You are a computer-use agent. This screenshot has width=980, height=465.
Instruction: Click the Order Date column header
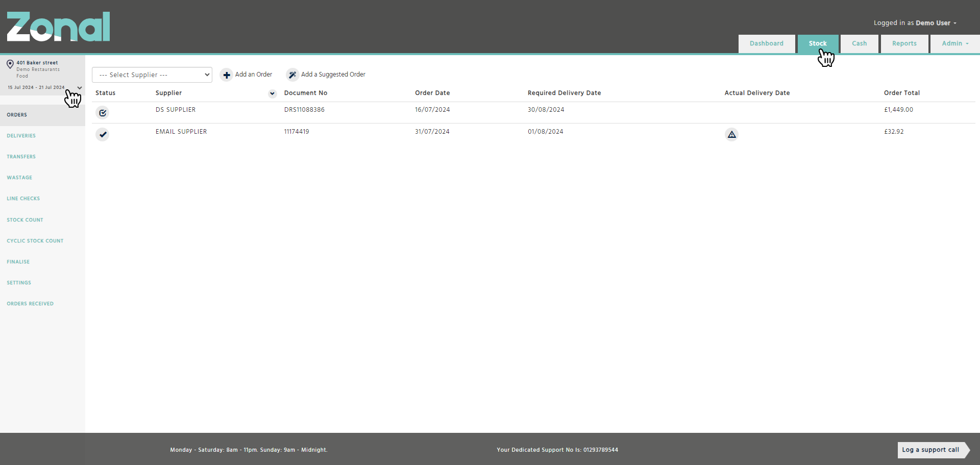432,93
